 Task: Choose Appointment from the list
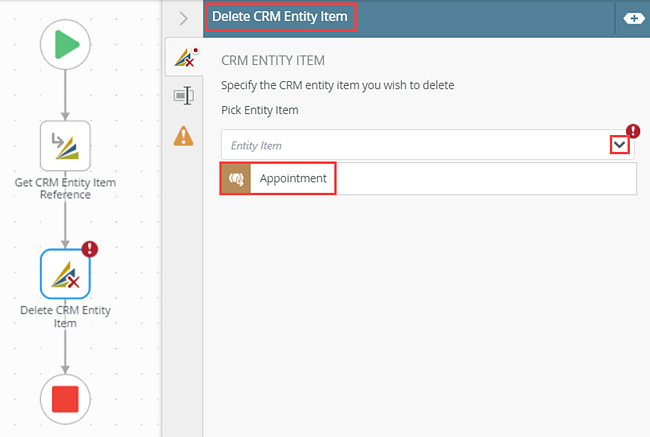coord(428,178)
